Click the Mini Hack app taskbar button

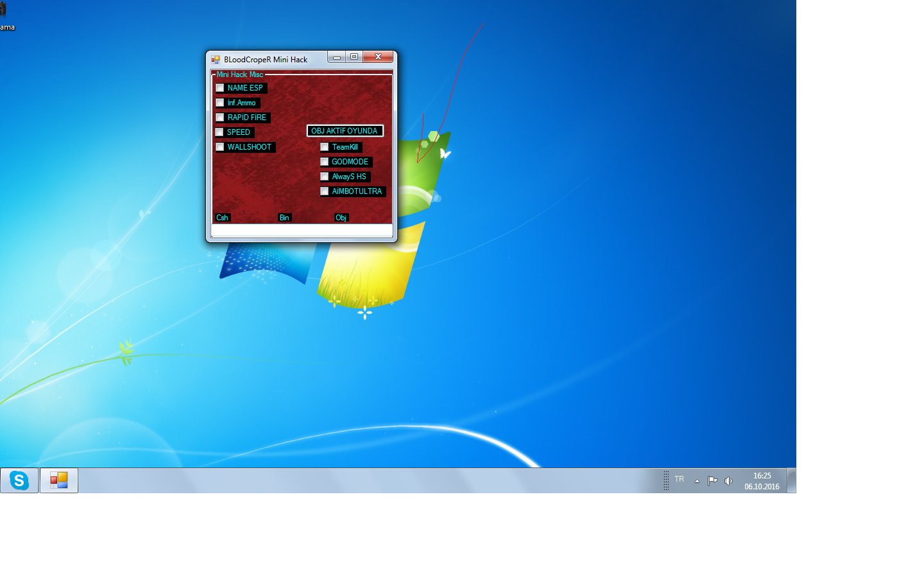coord(59,480)
